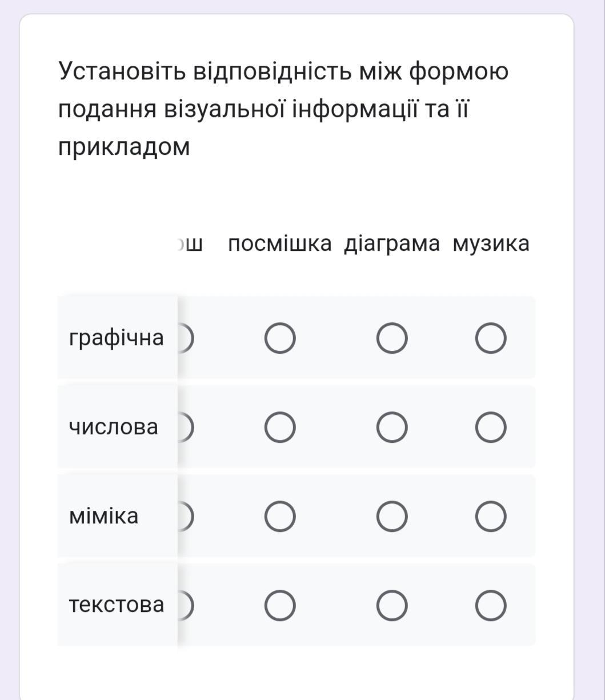
Task: Select діаграма for числова row
Action: (392, 427)
